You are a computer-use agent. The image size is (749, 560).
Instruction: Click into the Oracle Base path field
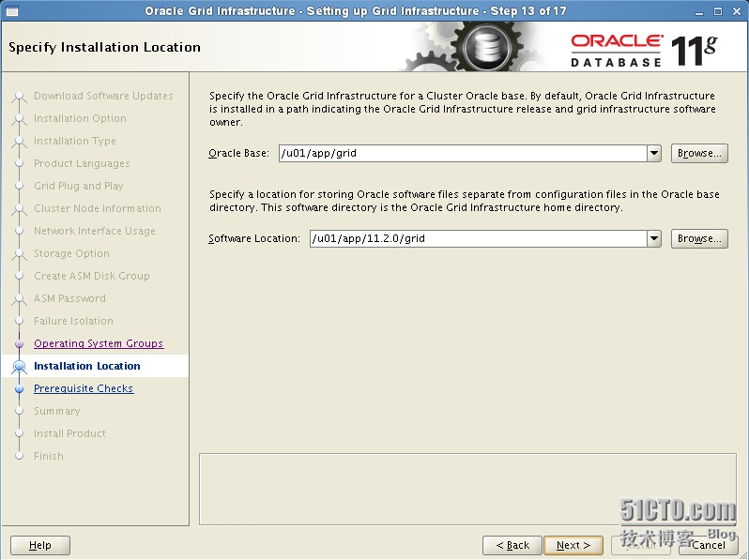463,153
